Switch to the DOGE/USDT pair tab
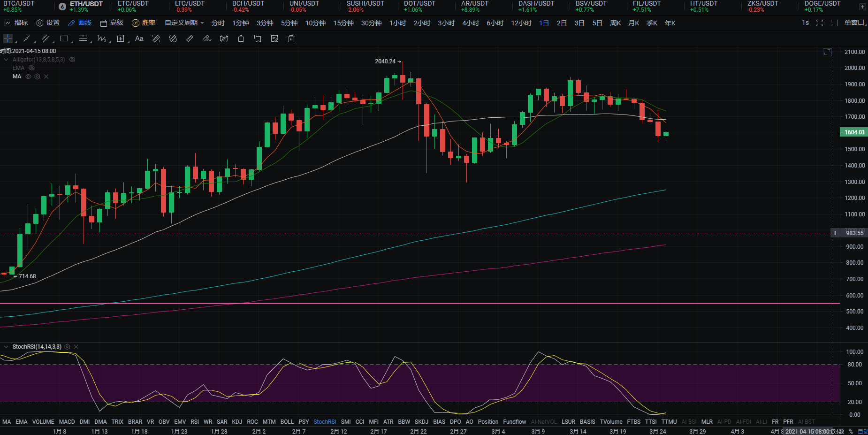 pyautogui.click(x=822, y=7)
